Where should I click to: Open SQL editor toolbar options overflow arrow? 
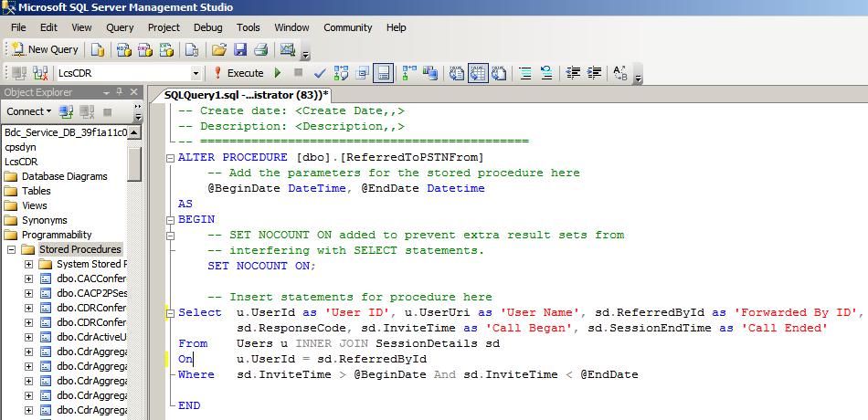638,78
